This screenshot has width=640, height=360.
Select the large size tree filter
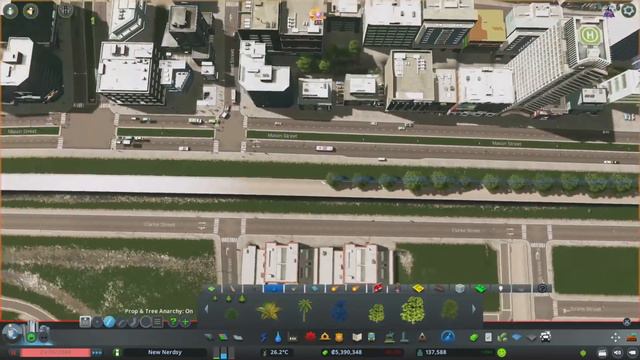click(242, 299)
